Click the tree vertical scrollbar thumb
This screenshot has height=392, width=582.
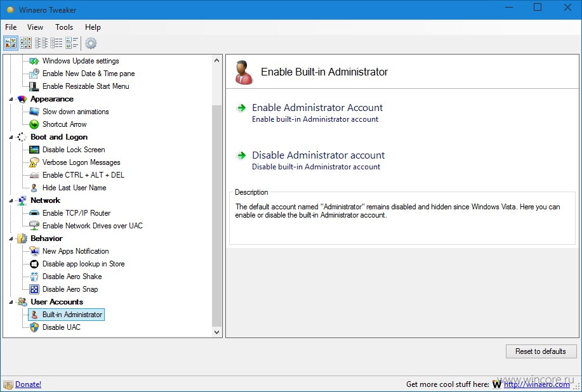(217, 216)
